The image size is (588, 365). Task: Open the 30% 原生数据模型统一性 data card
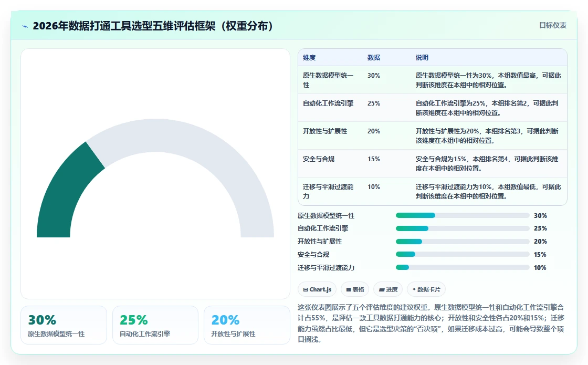tap(64, 325)
